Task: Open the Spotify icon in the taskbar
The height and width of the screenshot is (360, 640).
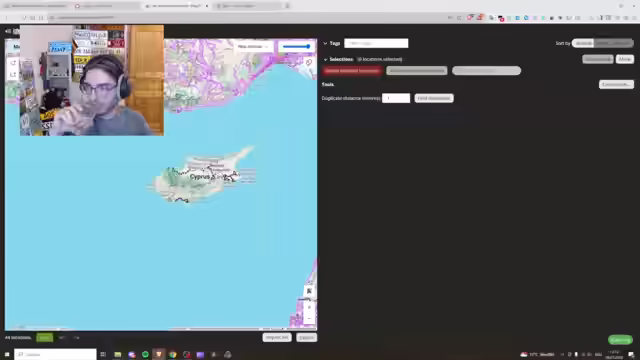Action: pos(145,355)
